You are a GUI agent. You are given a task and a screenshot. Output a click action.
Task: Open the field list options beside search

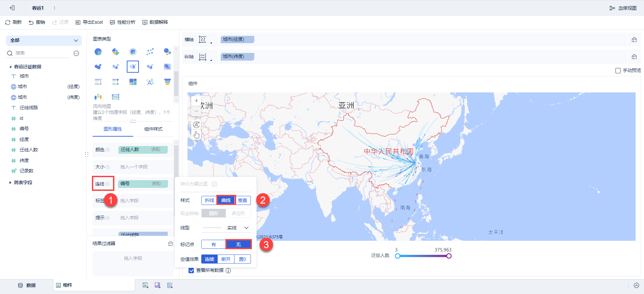76,53
